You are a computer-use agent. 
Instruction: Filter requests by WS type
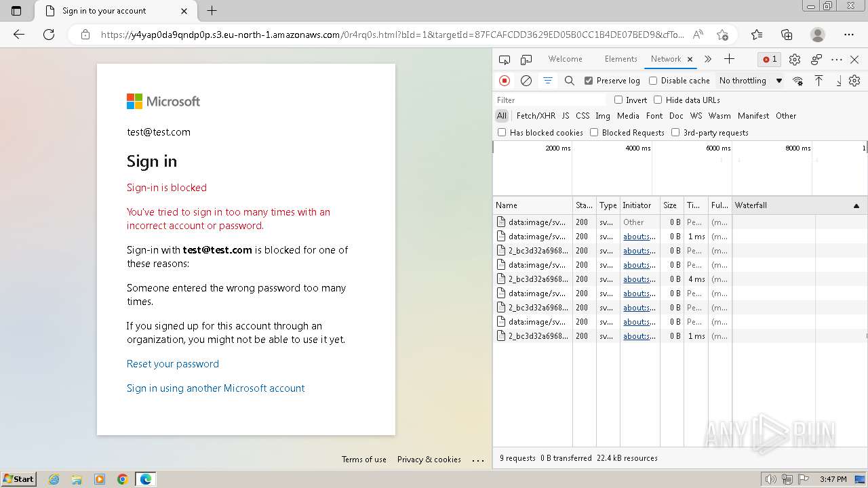pos(696,116)
